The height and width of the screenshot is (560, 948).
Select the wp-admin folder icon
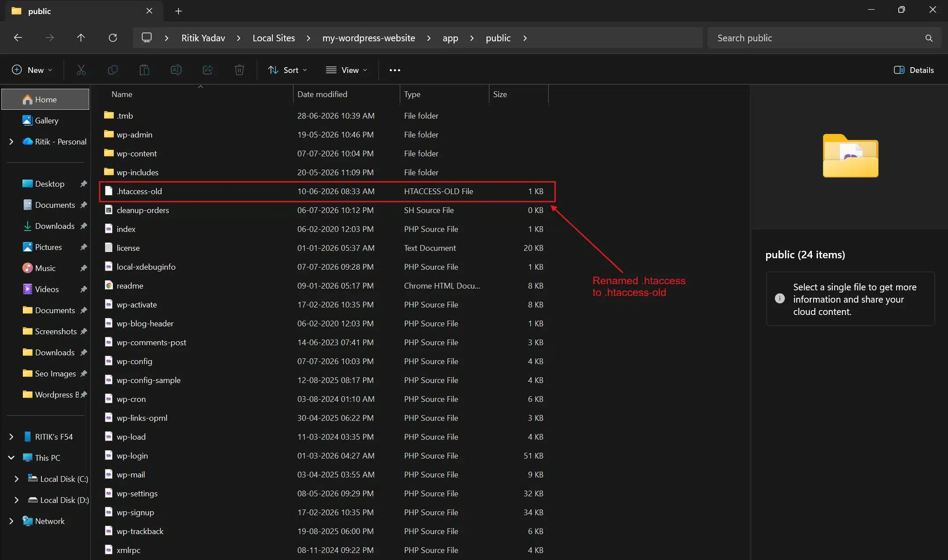[109, 134]
